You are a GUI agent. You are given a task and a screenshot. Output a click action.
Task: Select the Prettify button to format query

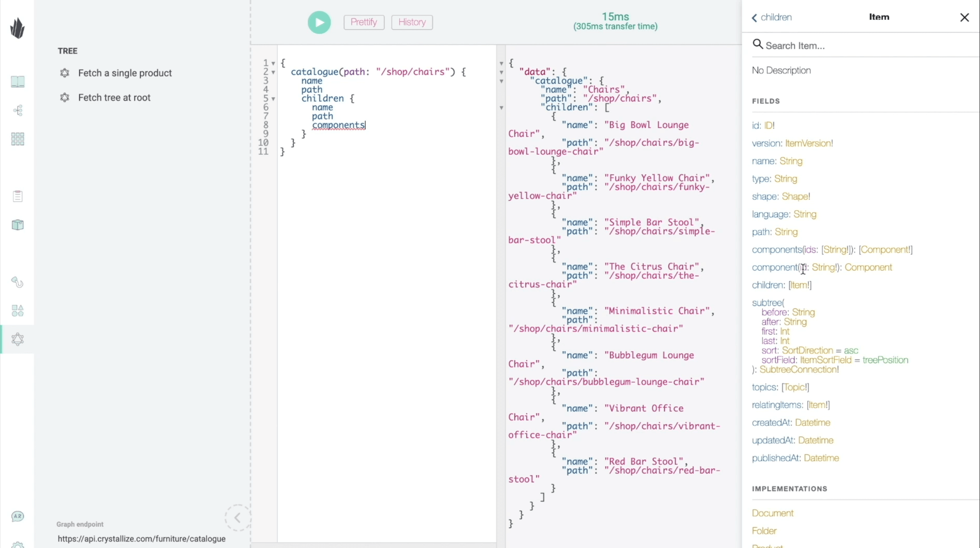pos(364,21)
